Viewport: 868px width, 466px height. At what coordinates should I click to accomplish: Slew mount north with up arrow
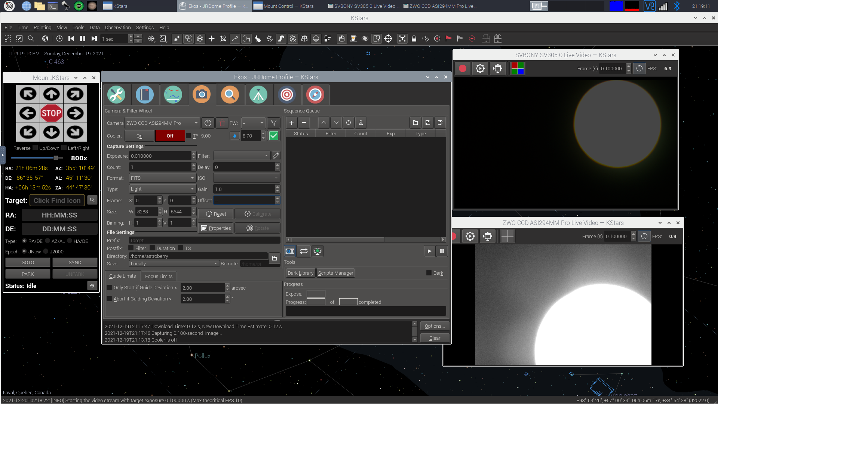point(52,94)
